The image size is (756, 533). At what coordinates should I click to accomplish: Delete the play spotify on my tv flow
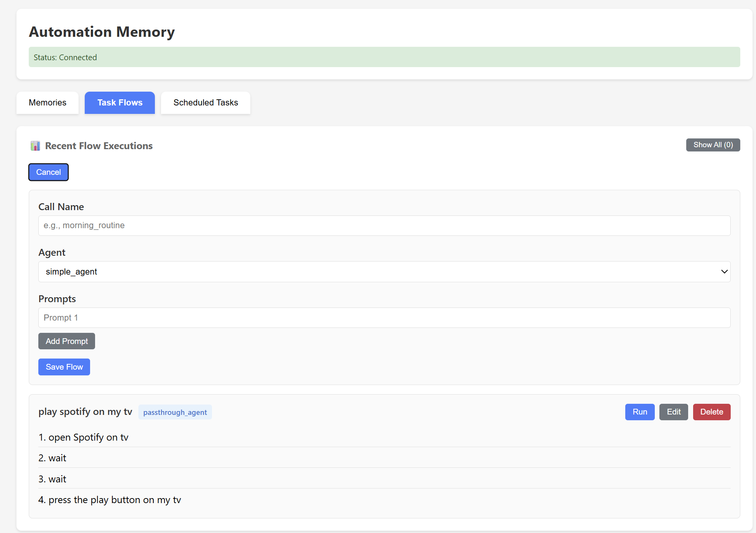pyautogui.click(x=712, y=412)
